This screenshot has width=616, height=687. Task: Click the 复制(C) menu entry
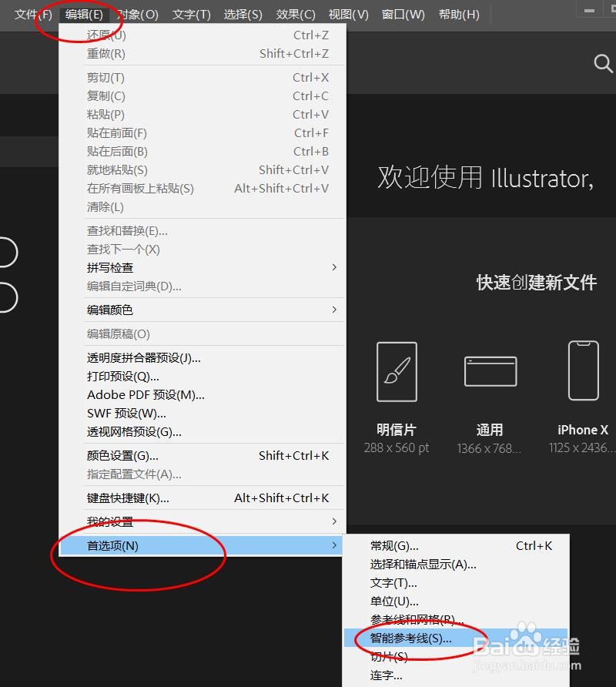pyautogui.click(x=203, y=96)
